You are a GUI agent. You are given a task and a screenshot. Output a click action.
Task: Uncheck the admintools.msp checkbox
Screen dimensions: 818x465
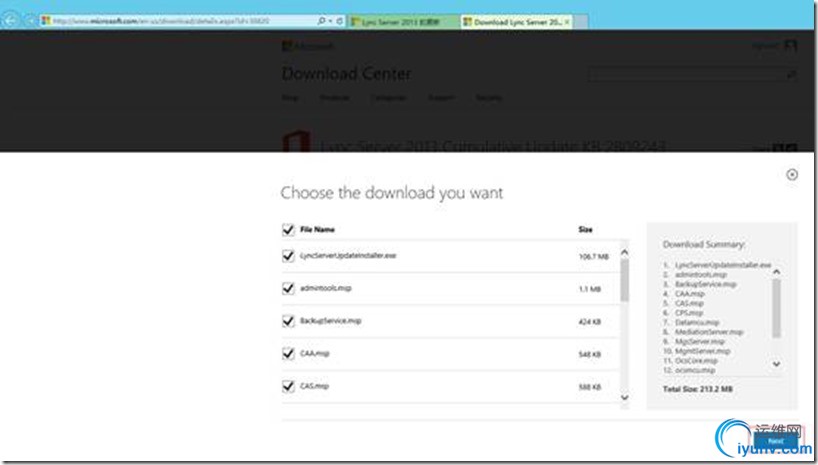click(x=288, y=288)
